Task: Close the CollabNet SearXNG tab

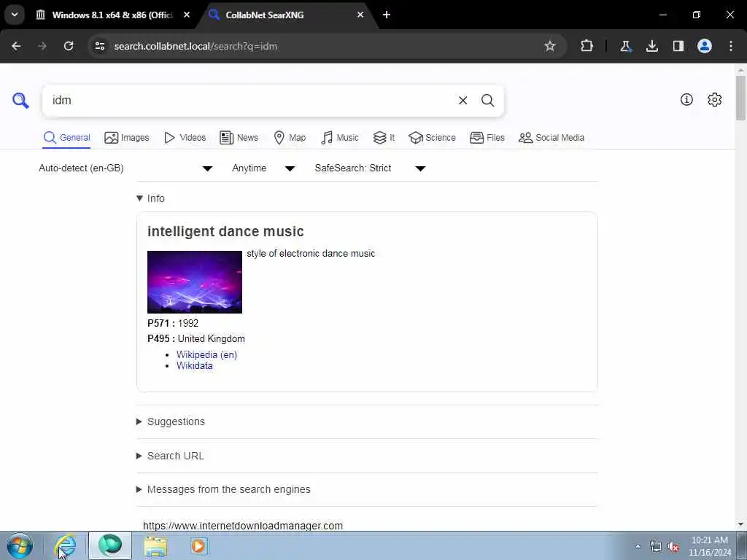Action: click(360, 15)
